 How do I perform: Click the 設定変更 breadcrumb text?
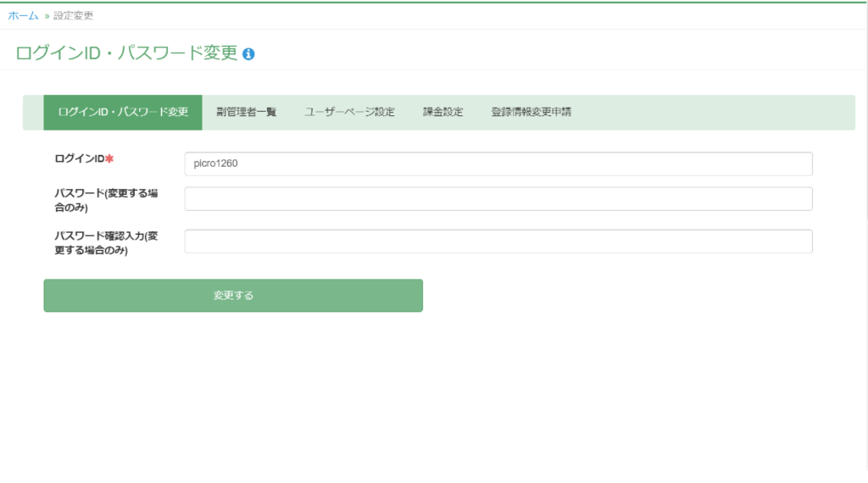point(73,15)
